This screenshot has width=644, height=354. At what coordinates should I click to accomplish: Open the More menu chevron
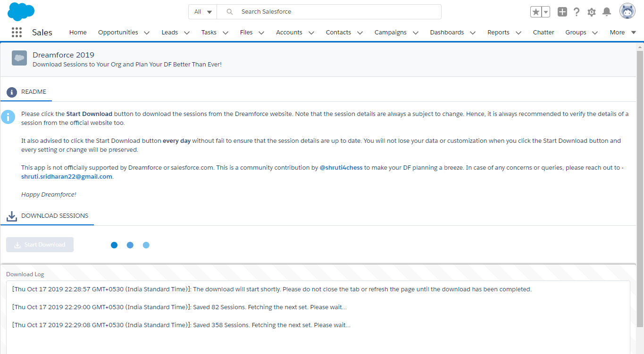[x=633, y=33]
